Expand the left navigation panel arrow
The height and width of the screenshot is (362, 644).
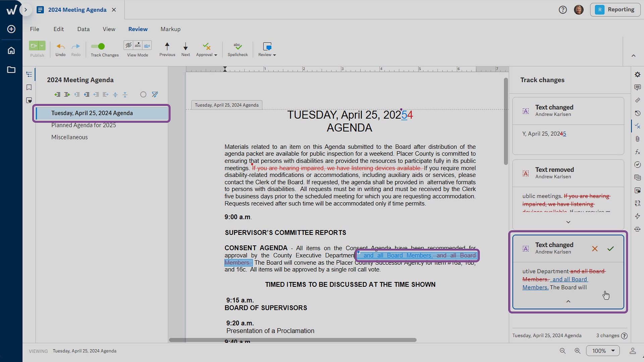pyautogui.click(x=25, y=10)
